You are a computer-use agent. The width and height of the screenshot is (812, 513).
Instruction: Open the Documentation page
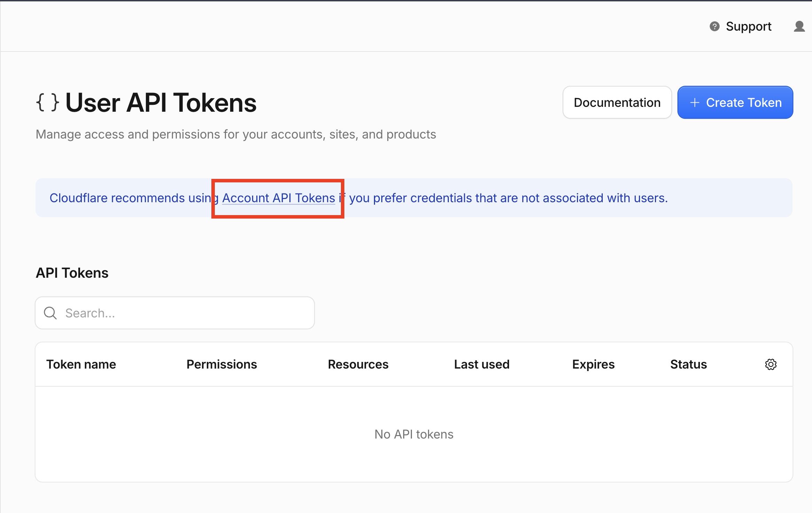pos(617,103)
